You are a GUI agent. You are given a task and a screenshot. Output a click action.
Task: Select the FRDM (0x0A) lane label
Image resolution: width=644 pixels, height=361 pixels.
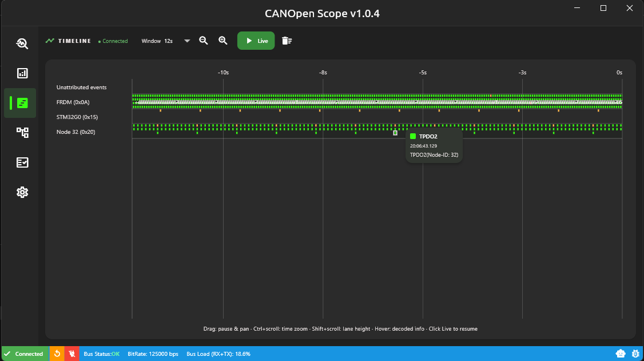point(73,102)
